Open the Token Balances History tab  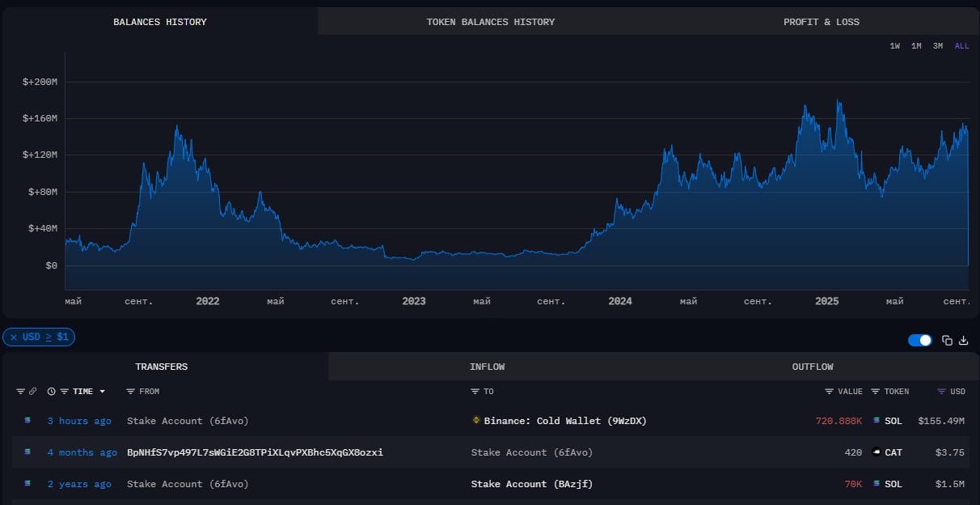[x=491, y=22]
